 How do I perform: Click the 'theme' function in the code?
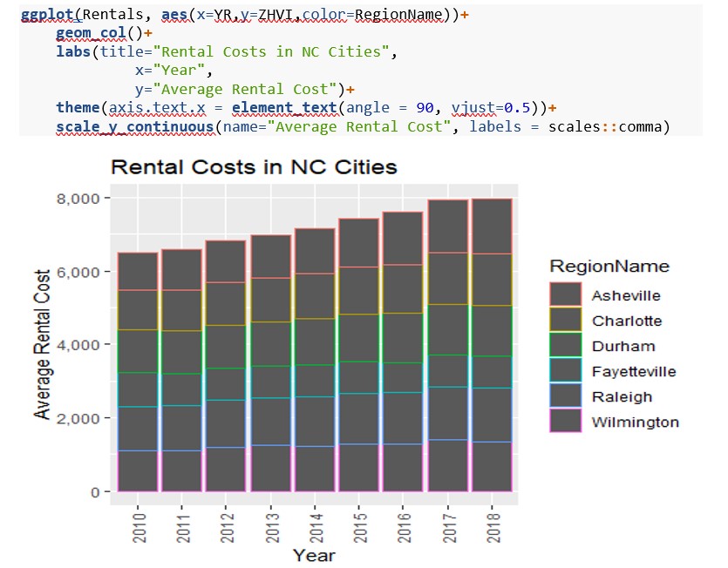point(78,107)
